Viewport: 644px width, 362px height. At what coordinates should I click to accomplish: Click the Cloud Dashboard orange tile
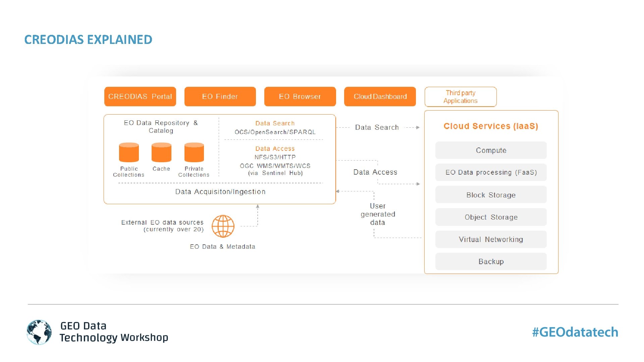(x=380, y=97)
